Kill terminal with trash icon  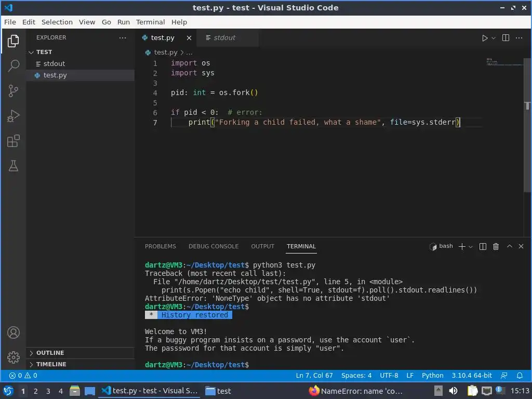click(496, 247)
